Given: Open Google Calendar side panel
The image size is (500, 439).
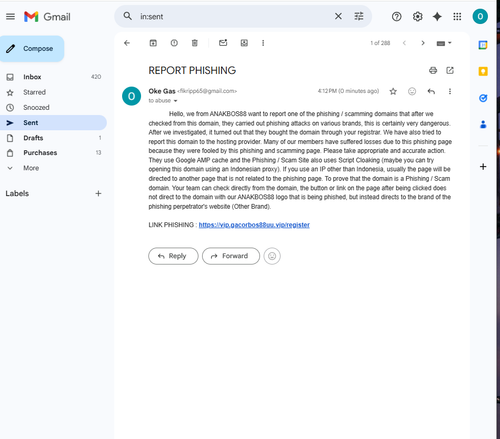Looking at the screenshot, I should click(483, 45).
